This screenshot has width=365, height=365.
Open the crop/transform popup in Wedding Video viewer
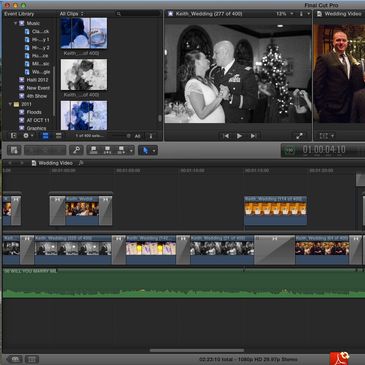pos(326,136)
